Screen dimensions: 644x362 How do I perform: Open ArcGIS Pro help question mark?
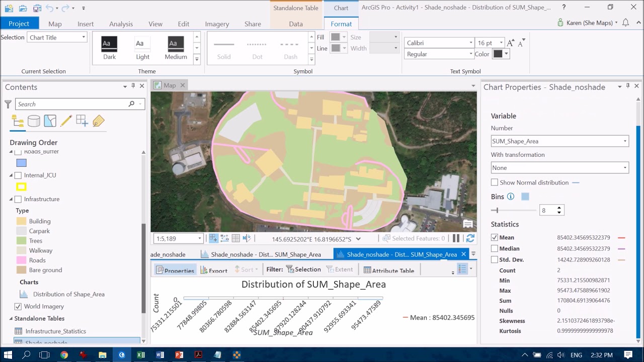564,8
